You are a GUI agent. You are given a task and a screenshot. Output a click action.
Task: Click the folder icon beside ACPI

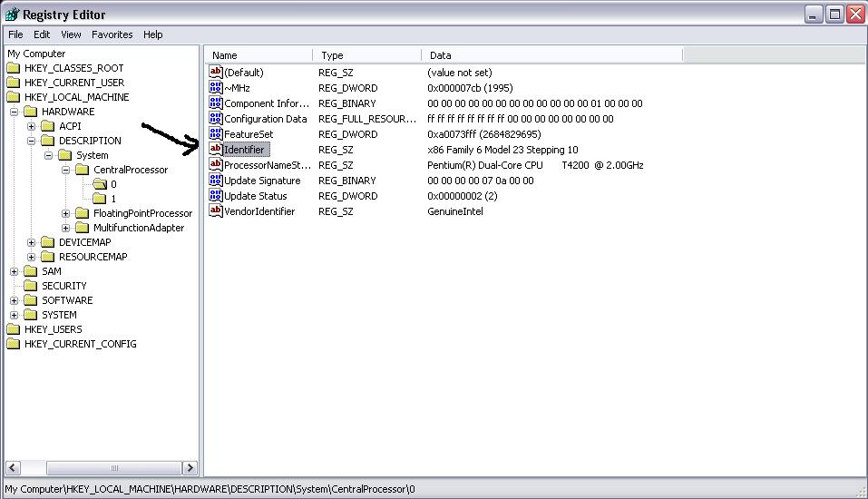[48, 126]
